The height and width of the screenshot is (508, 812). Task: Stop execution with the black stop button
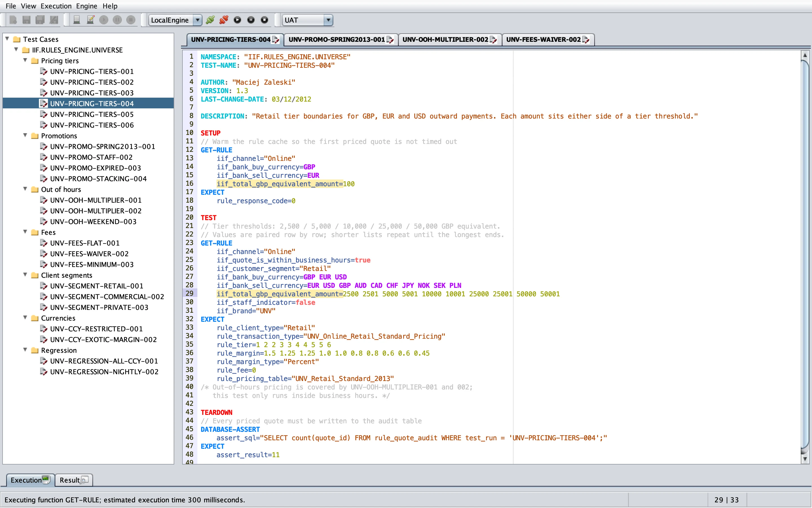coord(264,20)
